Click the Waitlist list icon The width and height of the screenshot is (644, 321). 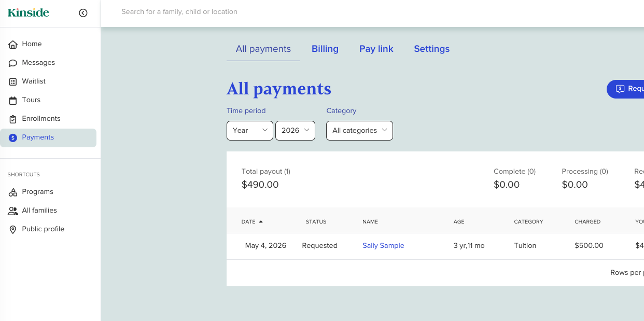point(13,81)
